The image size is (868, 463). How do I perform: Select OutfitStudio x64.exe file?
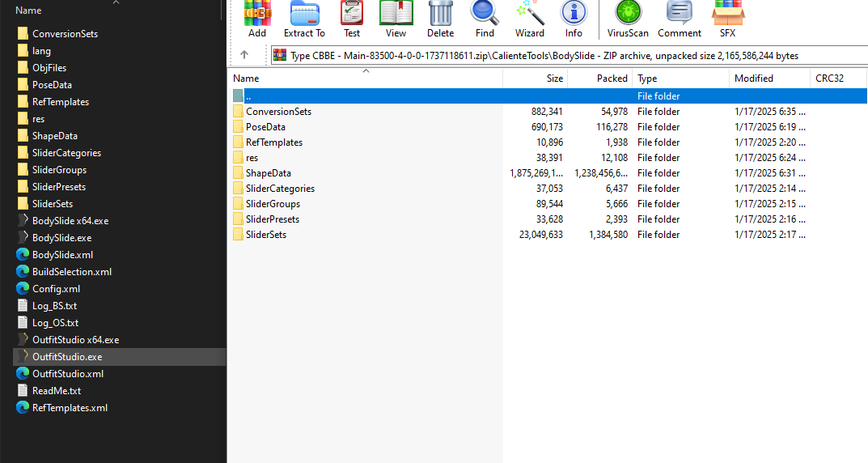[x=76, y=339]
